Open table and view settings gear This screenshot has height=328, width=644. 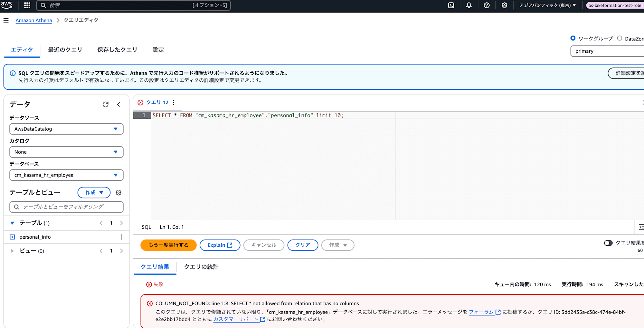click(x=118, y=192)
